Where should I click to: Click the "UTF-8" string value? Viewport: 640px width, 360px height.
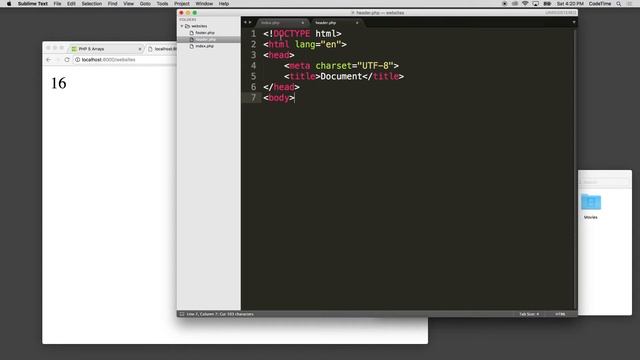[x=375, y=66]
